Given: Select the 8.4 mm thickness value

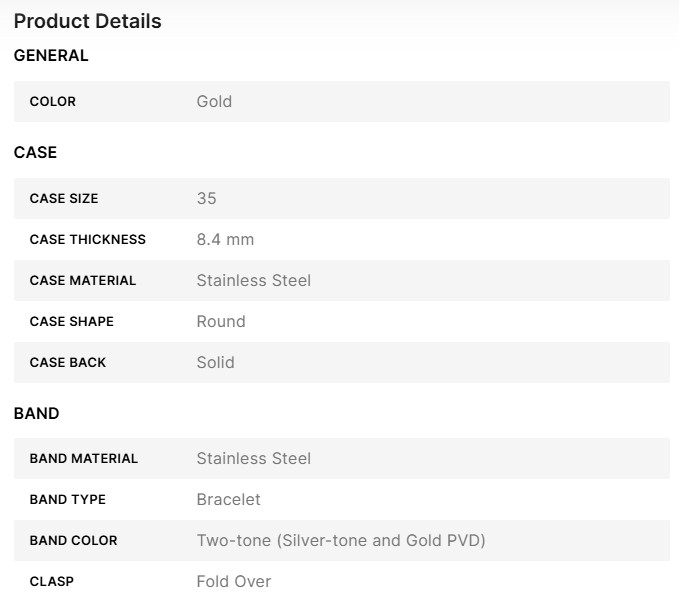Looking at the screenshot, I should [x=225, y=240].
